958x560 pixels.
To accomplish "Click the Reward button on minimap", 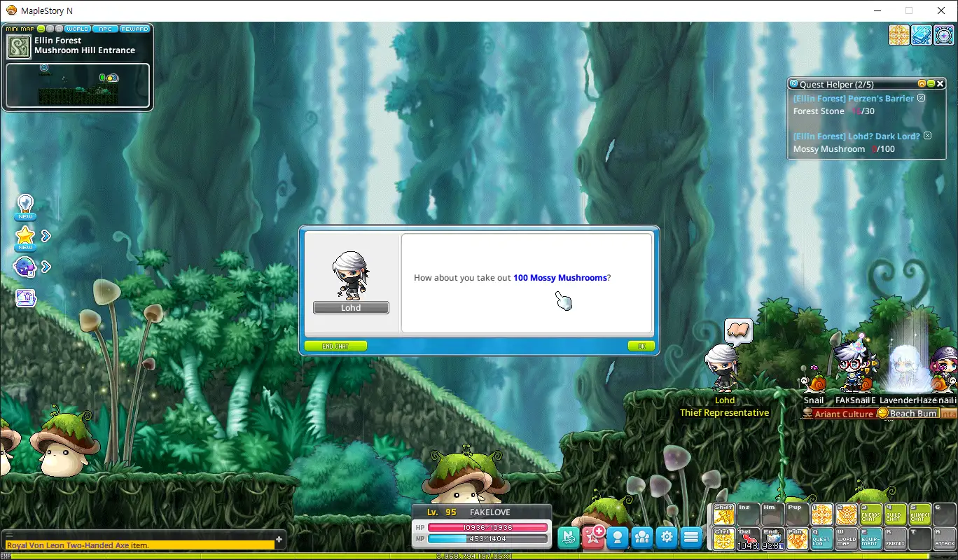I will [x=135, y=29].
